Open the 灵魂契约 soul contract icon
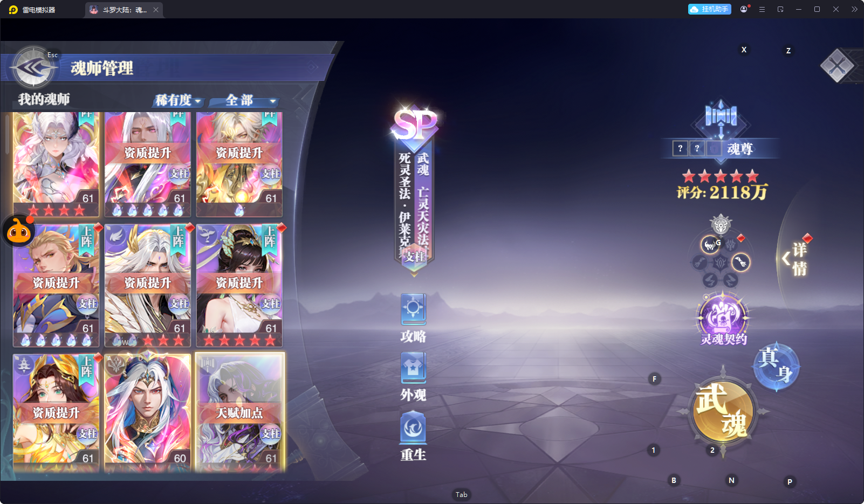Screen dimensions: 864x504 point(723,319)
